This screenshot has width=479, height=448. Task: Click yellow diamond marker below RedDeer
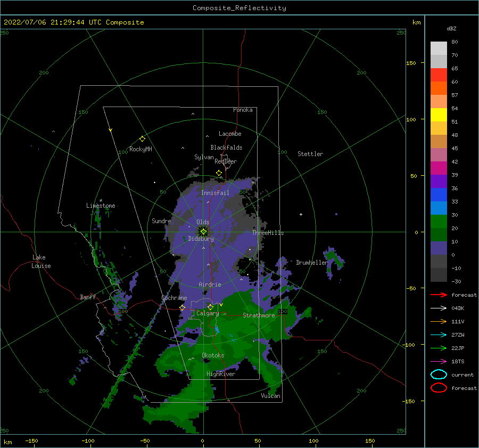point(219,173)
